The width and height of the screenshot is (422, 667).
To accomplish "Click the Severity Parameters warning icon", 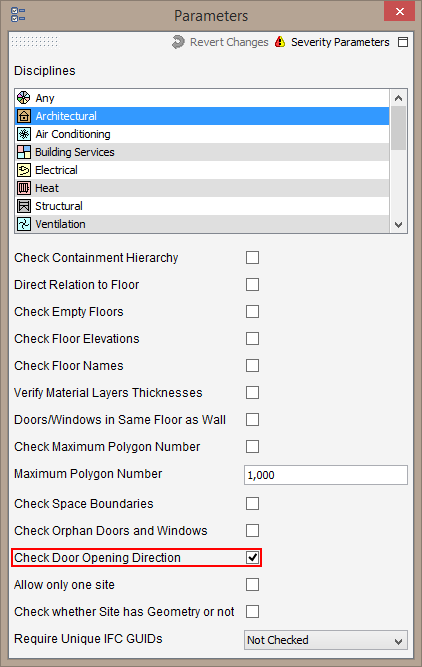I will tap(280, 42).
